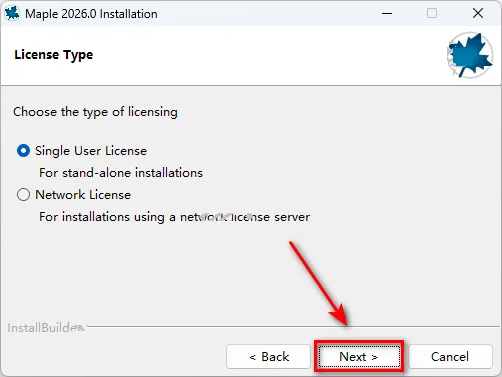Minimize the Maple 2026.0 Installation window
502x377 pixels.
[x=387, y=13]
